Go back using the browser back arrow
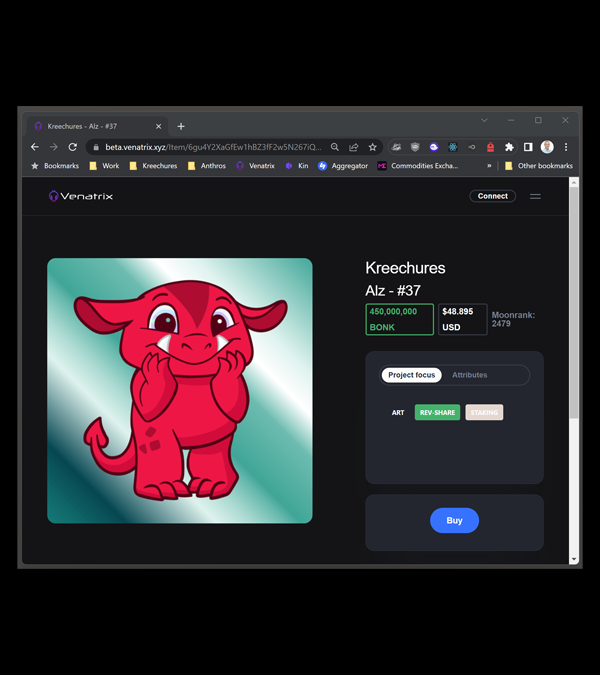The image size is (600, 675). (35, 147)
